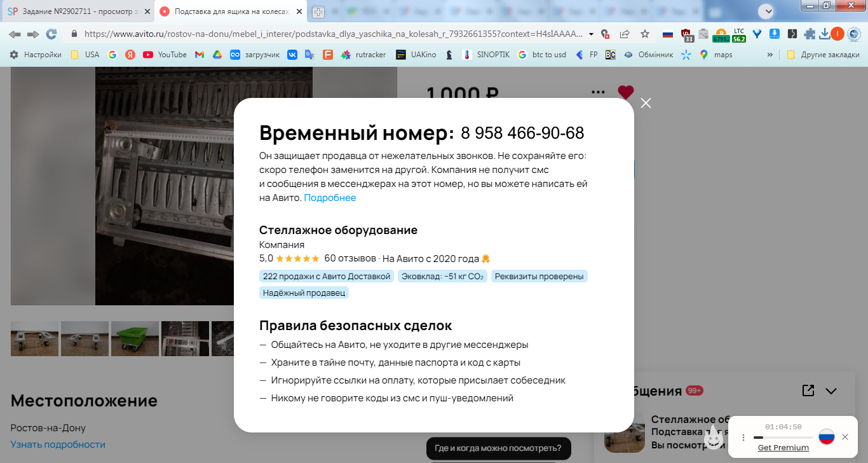Open btc to usd bookmark
Screen dimensions: 868x463
(541, 55)
